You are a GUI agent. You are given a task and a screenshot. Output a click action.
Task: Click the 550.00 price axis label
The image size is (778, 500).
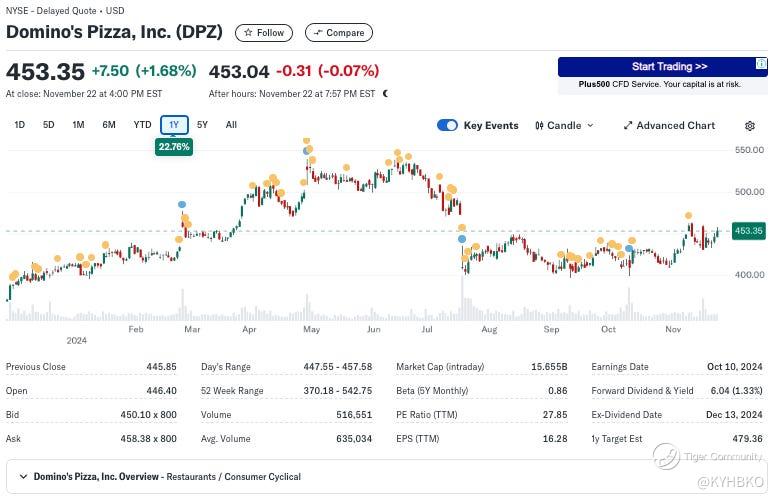[x=749, y=150]
